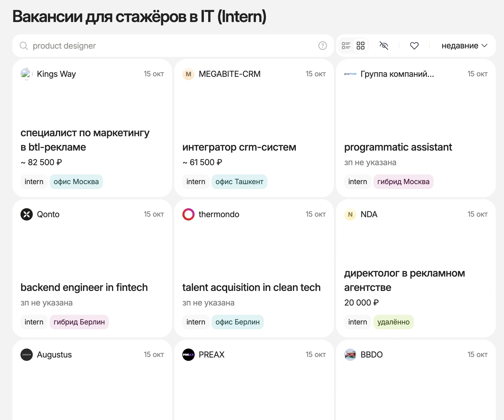Click the BBDO company name
This screenshot has width=504, height=420.
pos(372,355)
